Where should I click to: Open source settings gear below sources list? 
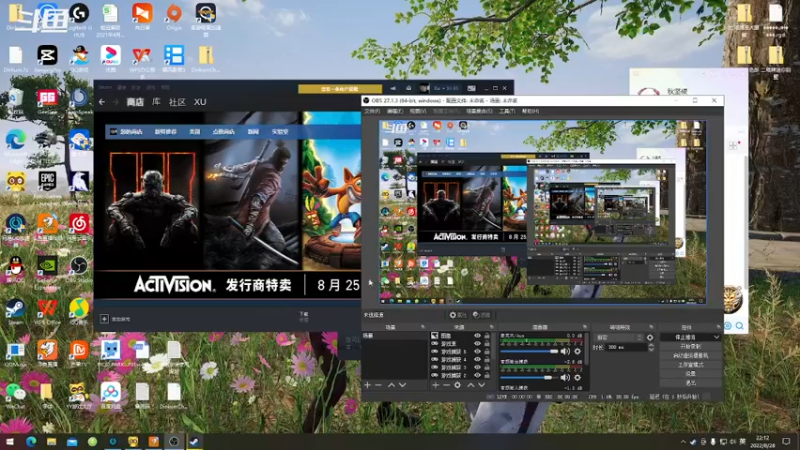click(x=458, y=385)
